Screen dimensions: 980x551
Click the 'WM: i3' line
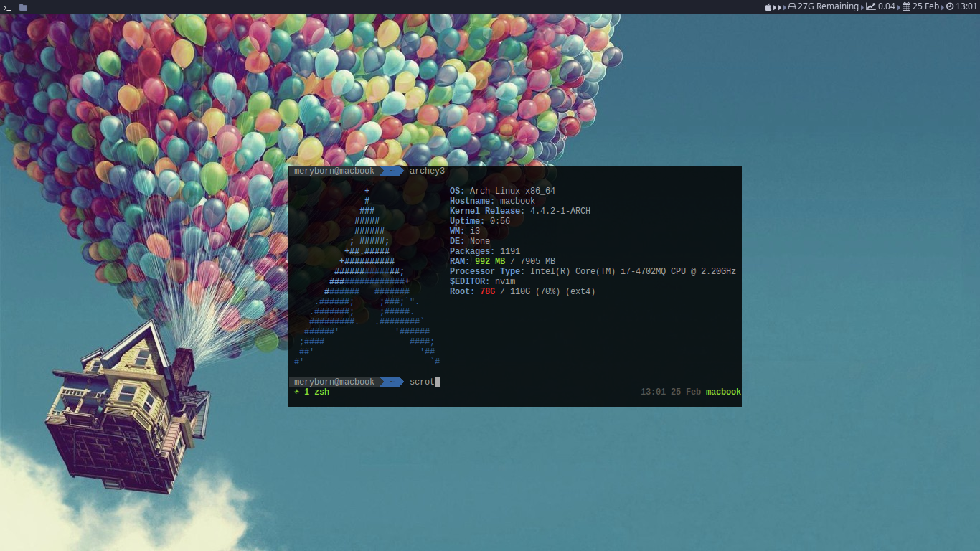pyautogui.click(x=465, y=232)
